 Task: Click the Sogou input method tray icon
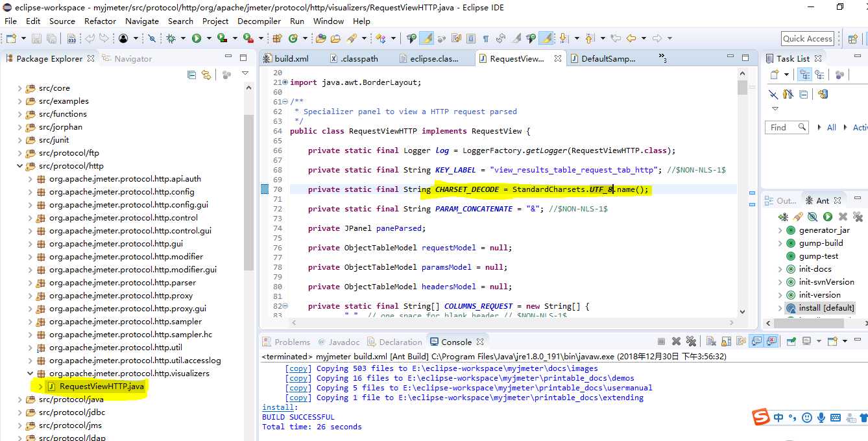pos(761,418)
